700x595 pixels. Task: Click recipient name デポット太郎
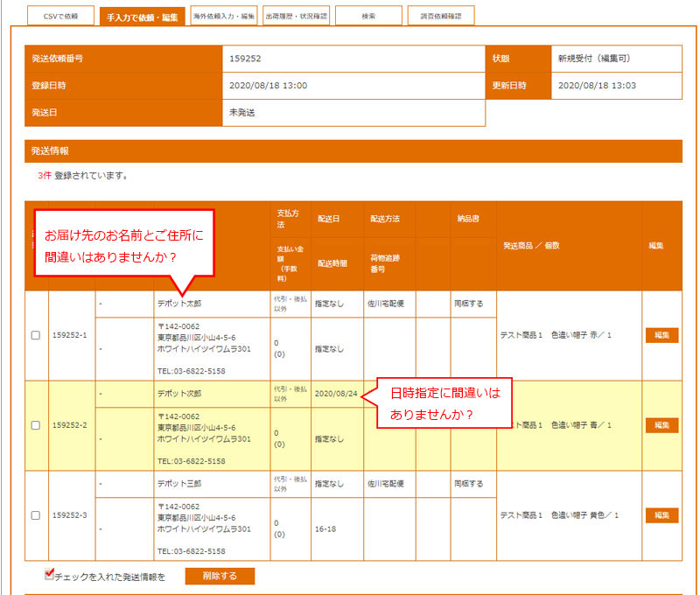(x=179, y=304)
